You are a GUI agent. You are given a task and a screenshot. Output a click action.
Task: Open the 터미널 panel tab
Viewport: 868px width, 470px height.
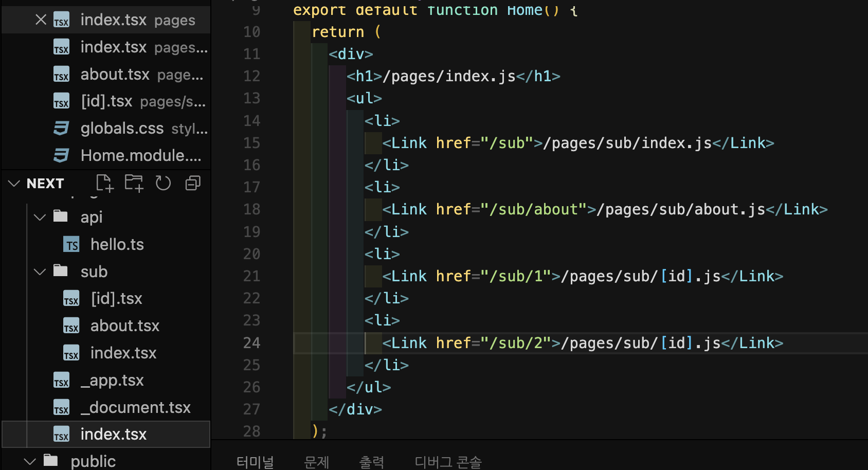pos(255,462)
